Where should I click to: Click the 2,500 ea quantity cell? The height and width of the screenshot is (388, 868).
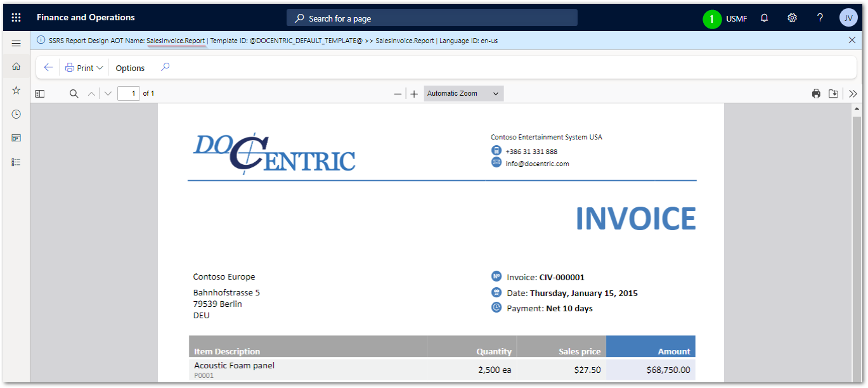pos(495,370)
